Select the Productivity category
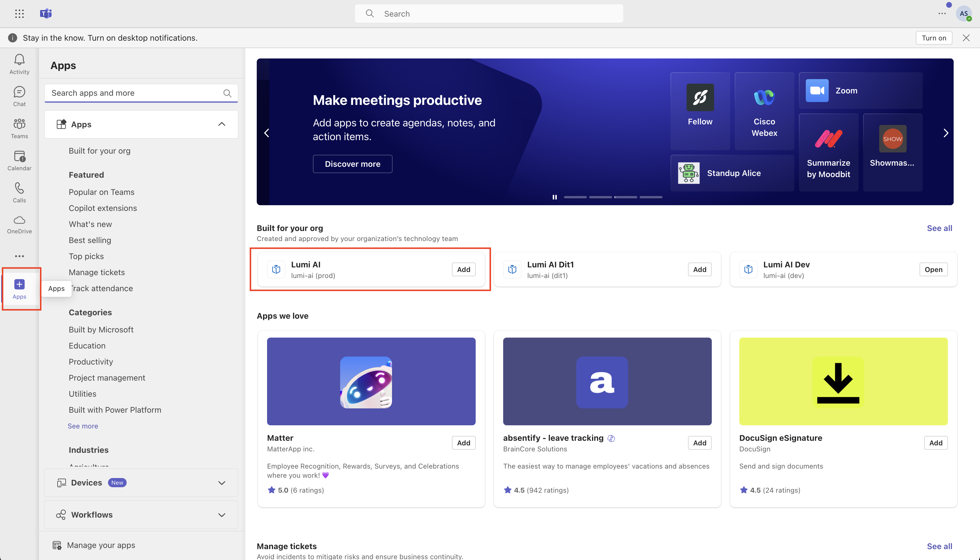The height and width of the screenshot is (560, 980). (x=91, y=362)
